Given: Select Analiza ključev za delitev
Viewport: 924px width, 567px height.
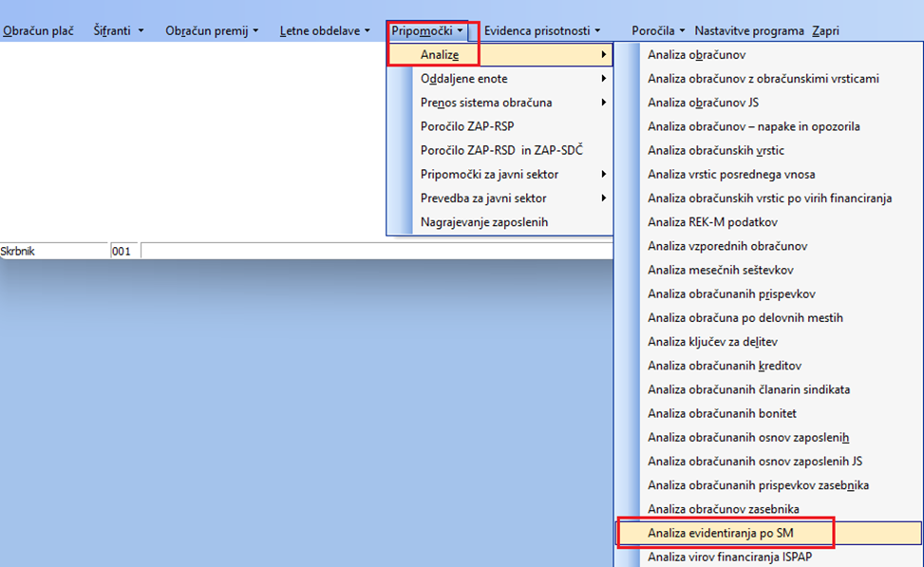Looking at the screenshot, I should (768, 342).
